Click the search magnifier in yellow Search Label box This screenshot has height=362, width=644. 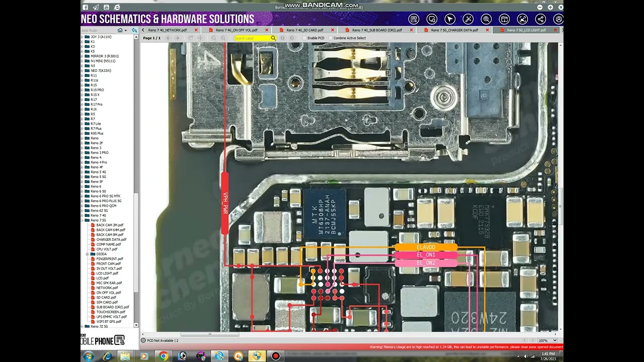(273, 38)
